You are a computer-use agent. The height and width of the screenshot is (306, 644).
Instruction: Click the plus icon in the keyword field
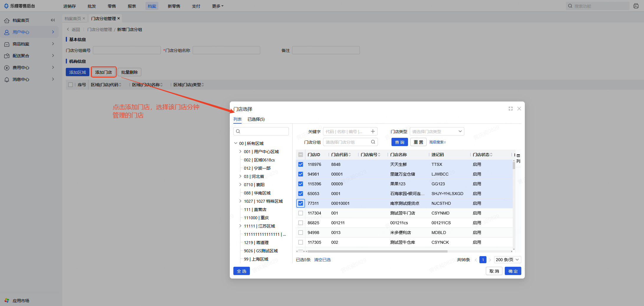click(x=373, y=132)
